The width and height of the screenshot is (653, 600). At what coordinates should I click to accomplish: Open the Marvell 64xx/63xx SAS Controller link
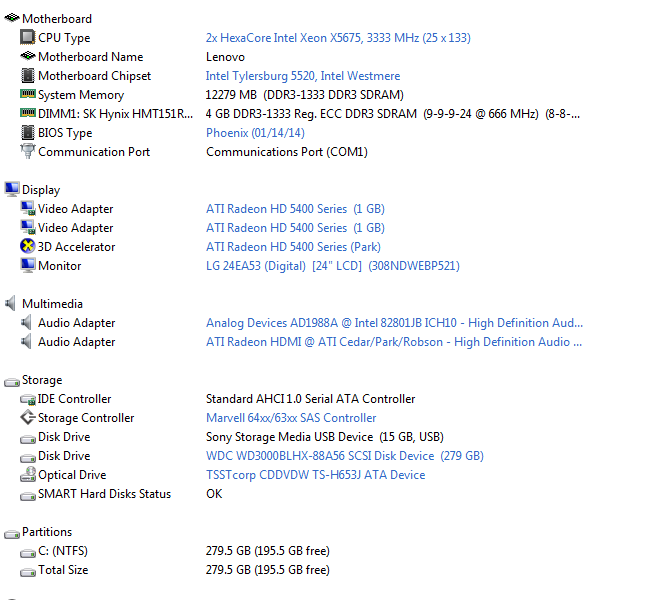291,418
